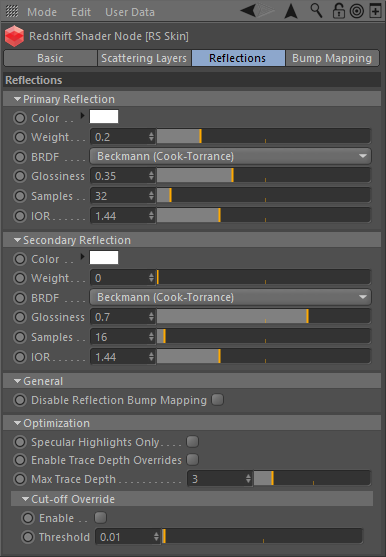
Task: Click the target mode icon
Action: [x=357, y=11]
